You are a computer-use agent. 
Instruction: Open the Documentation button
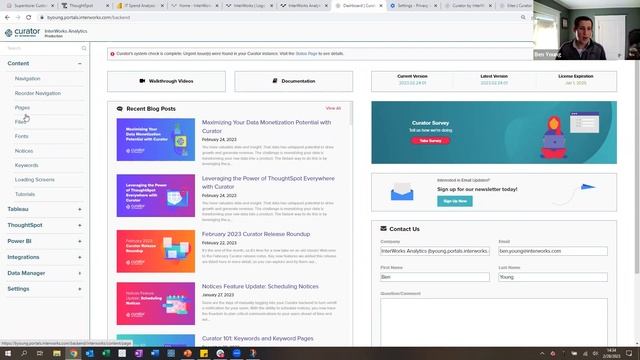[293, 81]
